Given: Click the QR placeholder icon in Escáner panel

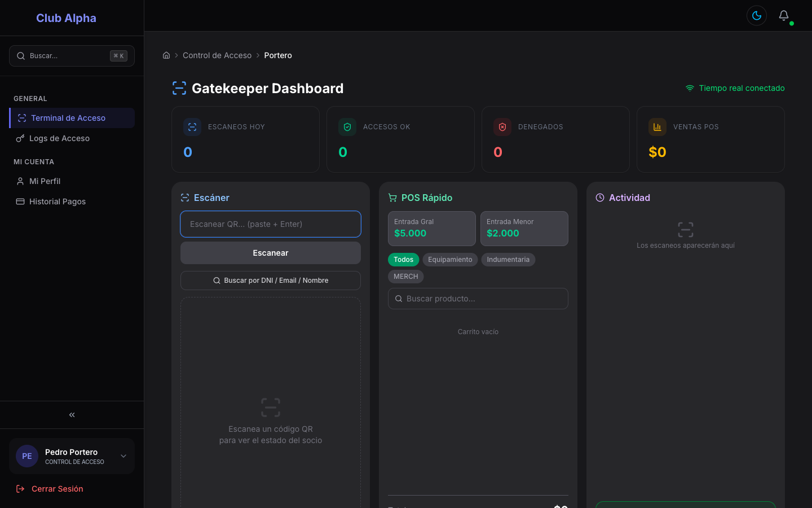Looking at the screenshot, I should click(271, 408).
